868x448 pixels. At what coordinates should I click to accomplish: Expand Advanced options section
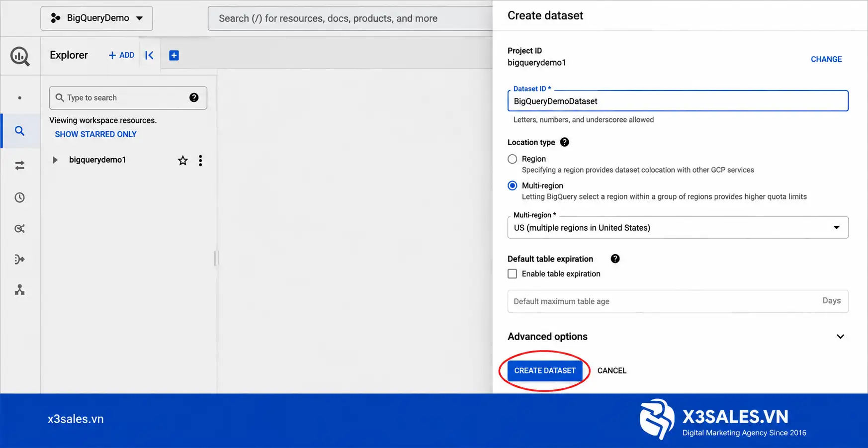(x=840, y=337)
